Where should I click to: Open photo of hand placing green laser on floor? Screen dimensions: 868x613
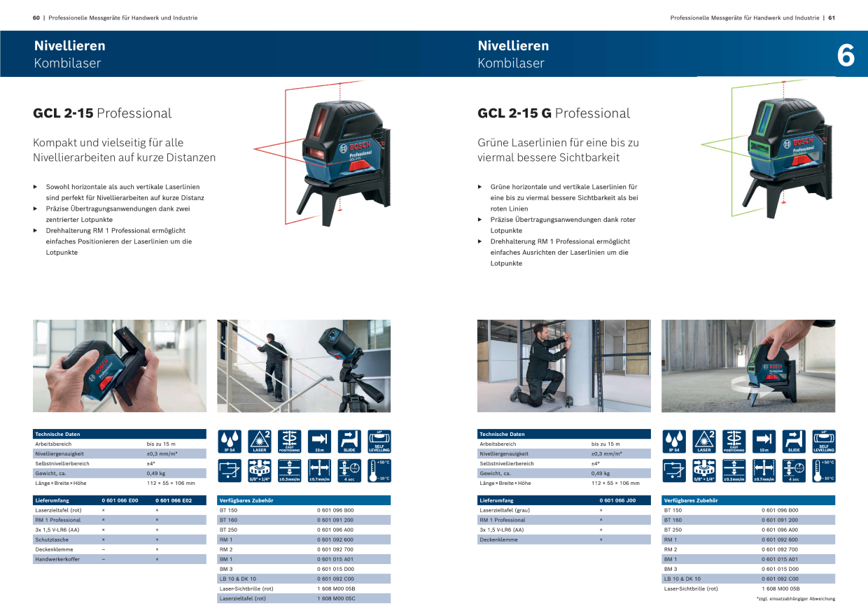click(748, 366)
